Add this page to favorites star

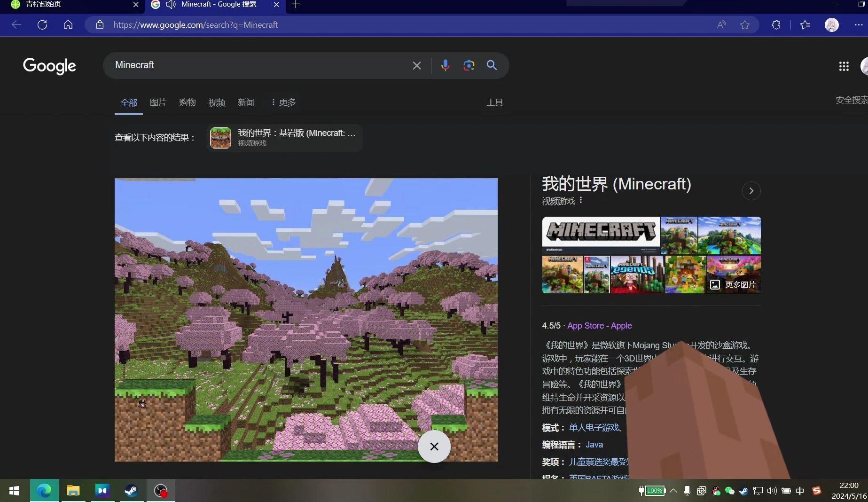point(745,25)
